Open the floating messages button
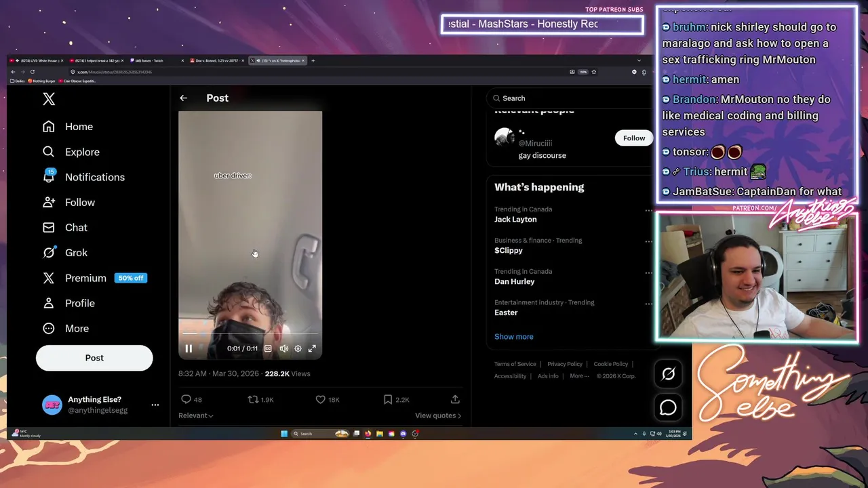 pos(668,407)
